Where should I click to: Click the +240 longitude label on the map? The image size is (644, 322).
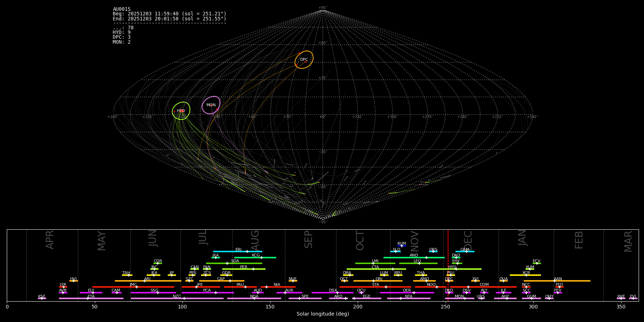pyautogui.click(x=462, y=117)
